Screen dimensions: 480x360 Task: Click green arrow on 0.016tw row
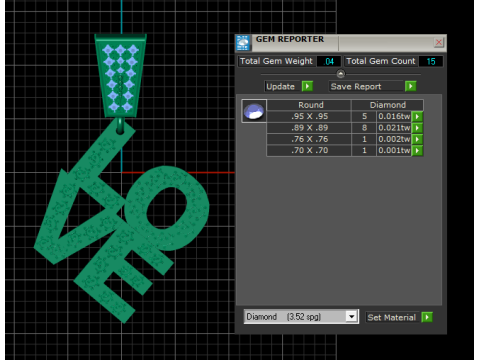click(417, 116)
